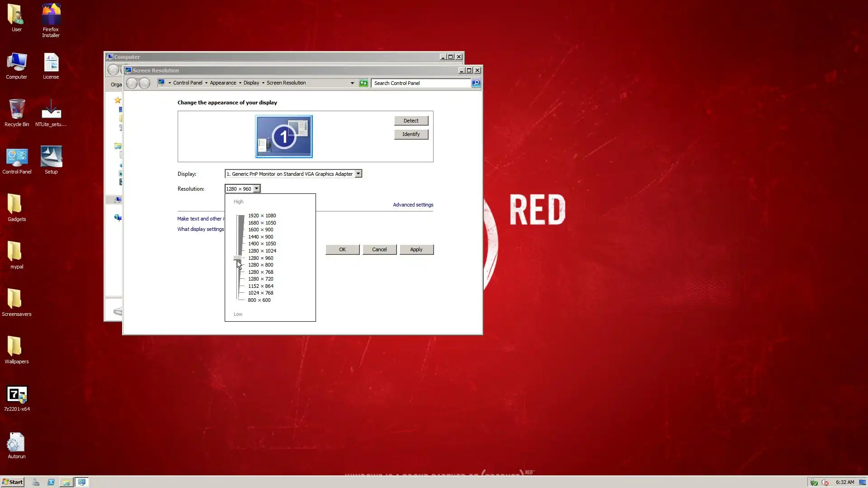
Task: Open the Windows Start menu
Action: coord(12,482)
